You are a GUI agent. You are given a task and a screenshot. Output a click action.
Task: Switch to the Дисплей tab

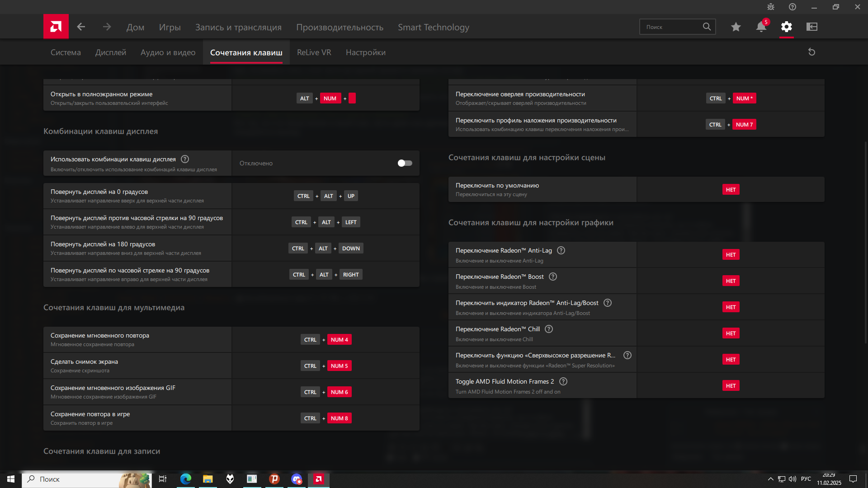coord(111,52)
